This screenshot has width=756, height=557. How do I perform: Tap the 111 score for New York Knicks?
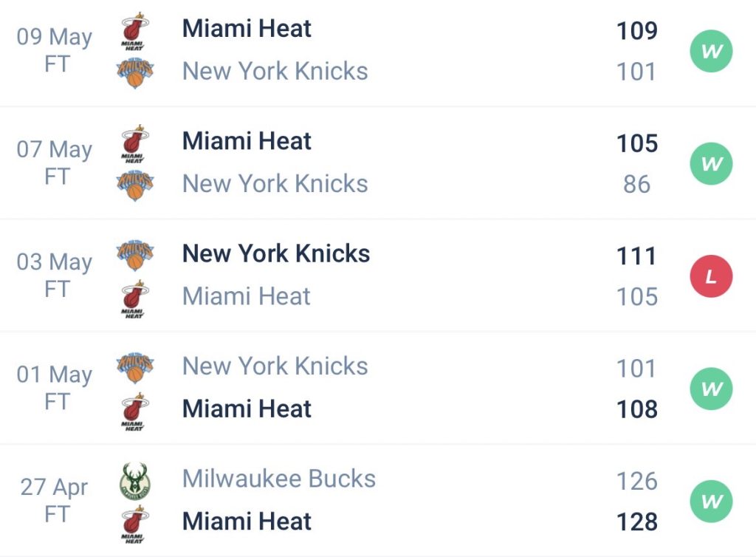(x=636, y=256)
